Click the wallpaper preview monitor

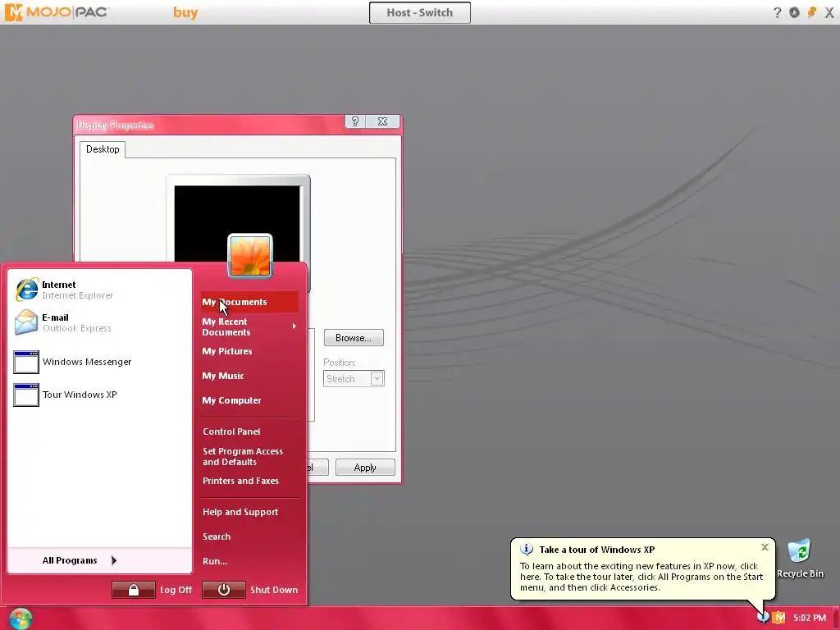tap(238, 225)
